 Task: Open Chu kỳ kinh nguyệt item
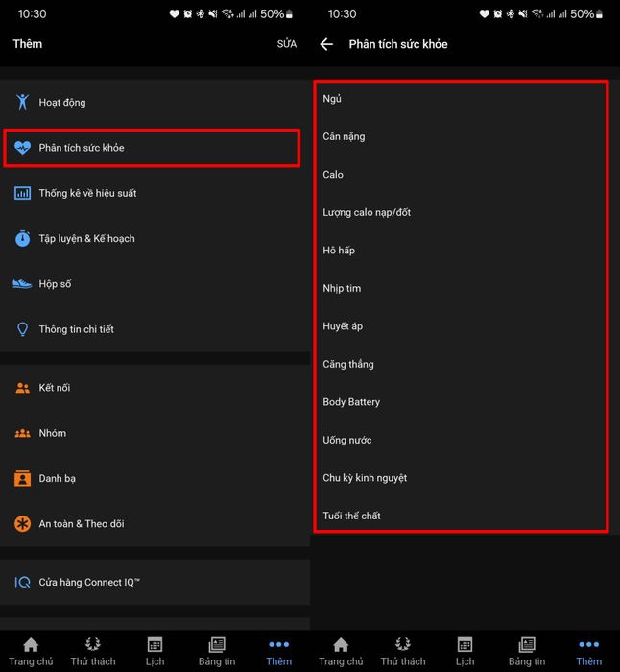click(461, 478)
